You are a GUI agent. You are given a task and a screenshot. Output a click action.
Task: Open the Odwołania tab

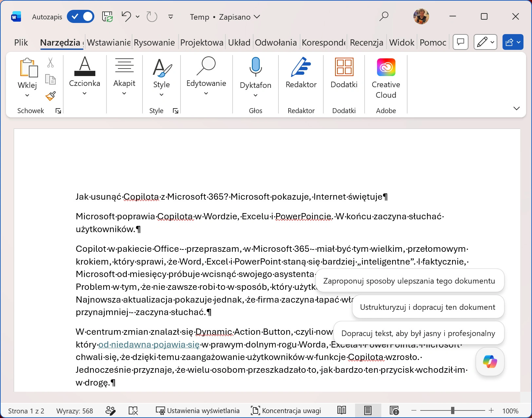(276, 43)
